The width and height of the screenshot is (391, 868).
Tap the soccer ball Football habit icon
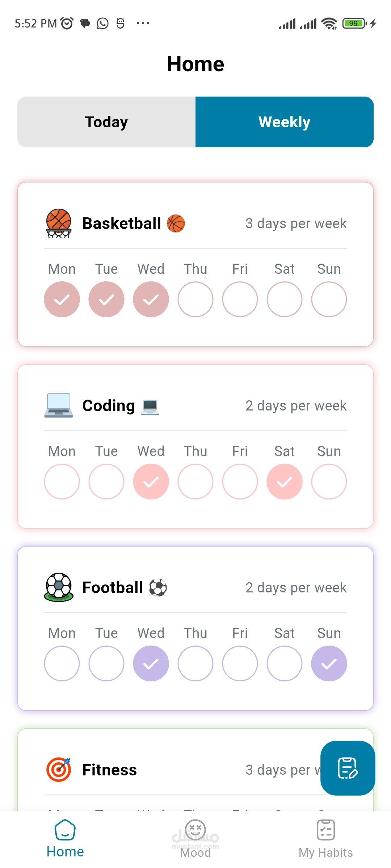pyautogui.click(x=59, y=587)
